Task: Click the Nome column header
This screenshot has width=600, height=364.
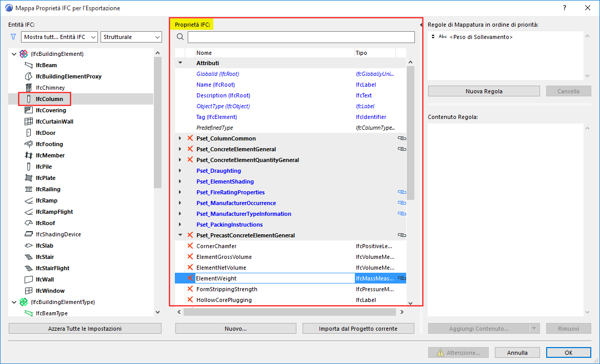Action: click(274, 53)
